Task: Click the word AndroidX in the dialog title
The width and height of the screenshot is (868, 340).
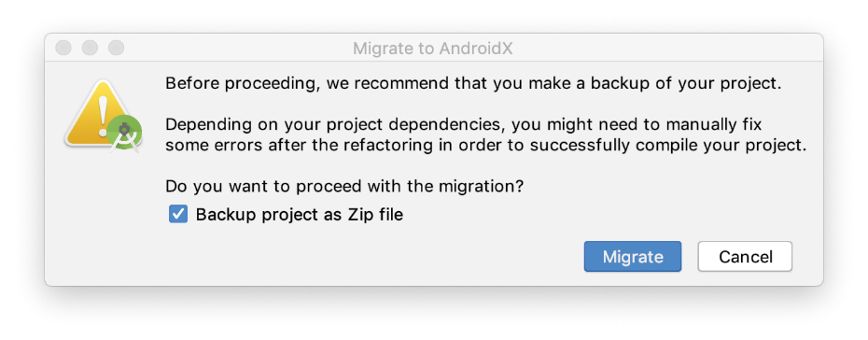Action: click(x=476, y=49)
